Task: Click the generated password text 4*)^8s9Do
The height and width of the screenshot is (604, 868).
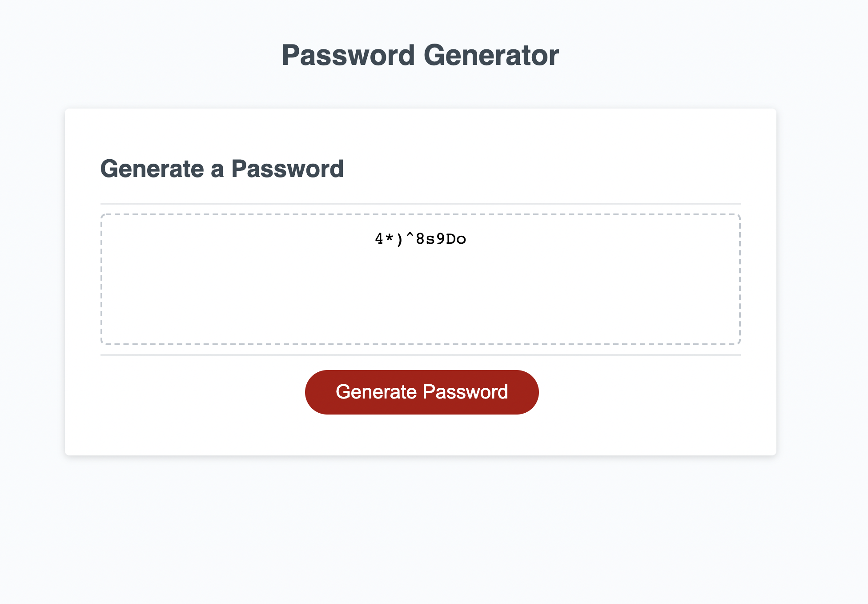Action: (x=421, y=239)
